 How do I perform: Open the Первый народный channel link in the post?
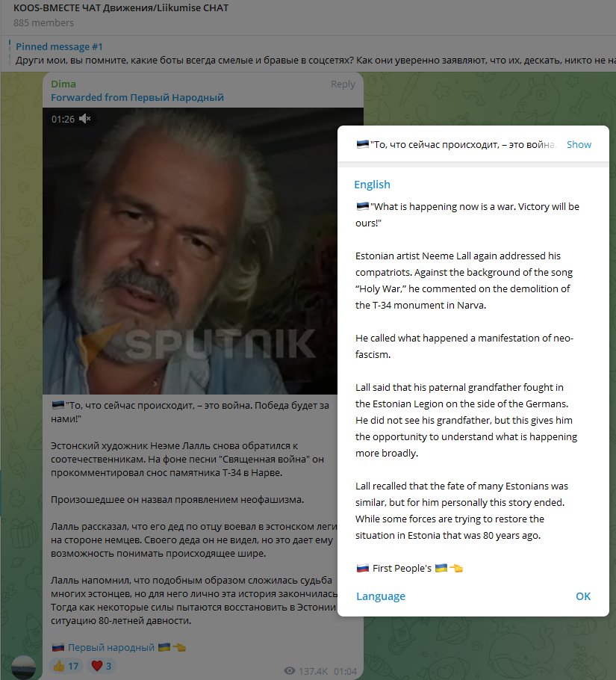(111, 647)
